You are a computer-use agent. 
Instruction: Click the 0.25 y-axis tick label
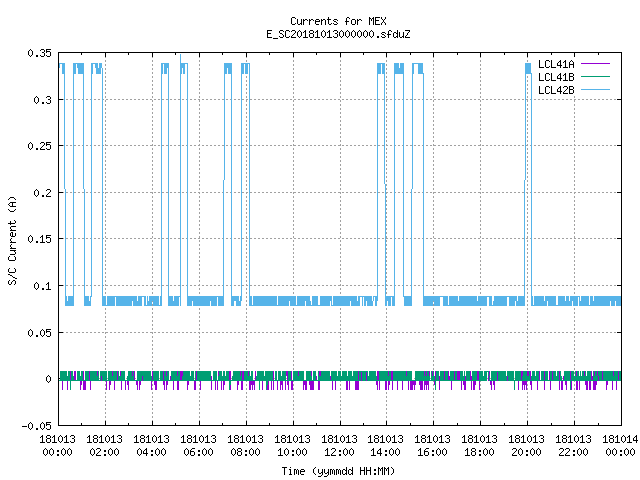[40, 146]
